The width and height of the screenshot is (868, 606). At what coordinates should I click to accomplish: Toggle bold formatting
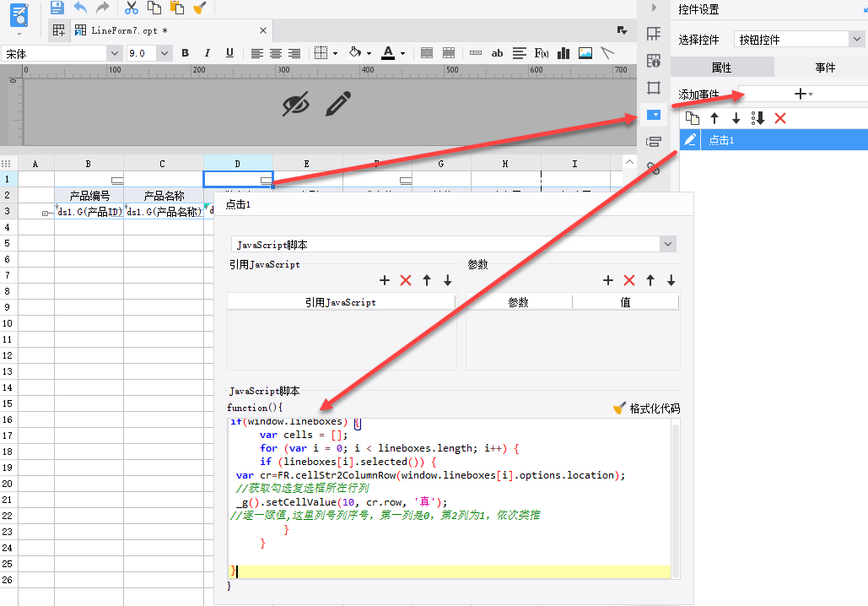185,53
